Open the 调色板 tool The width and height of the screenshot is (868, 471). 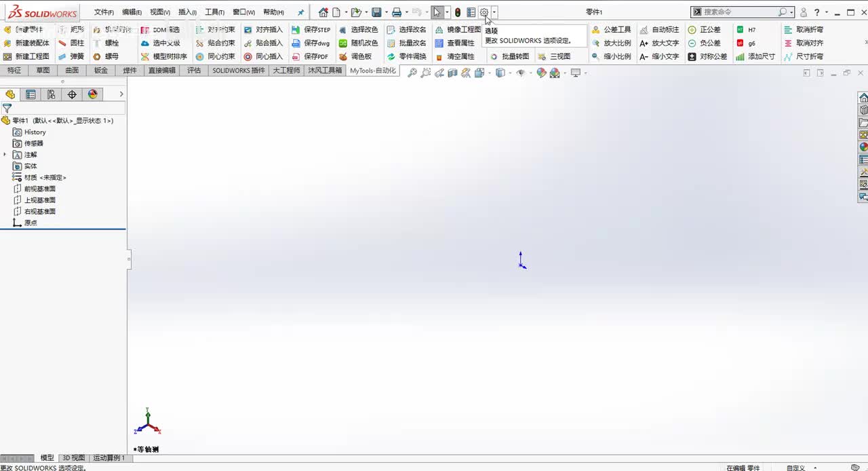pos(355,56)
